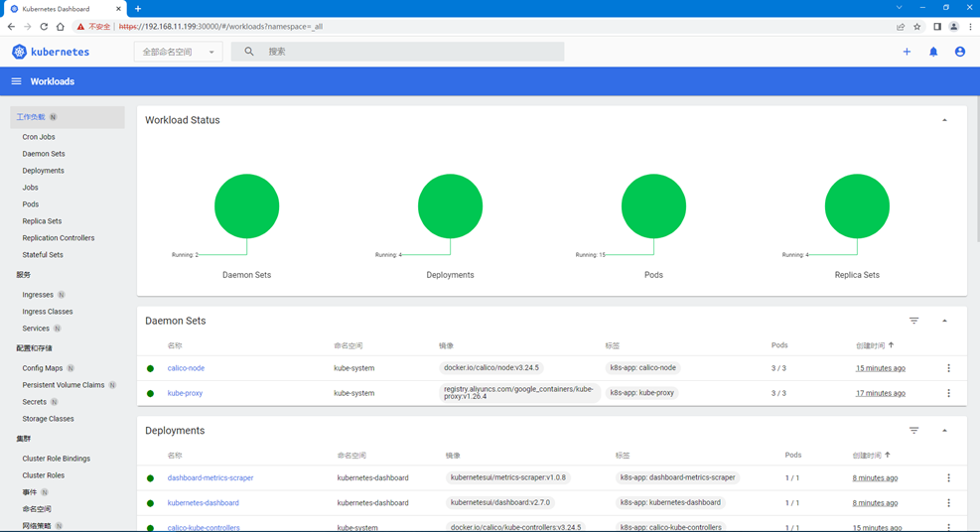Open the kube-proxy daemon set link
Image resolution: width=980 pixels, height=532 pixels.
185,393
